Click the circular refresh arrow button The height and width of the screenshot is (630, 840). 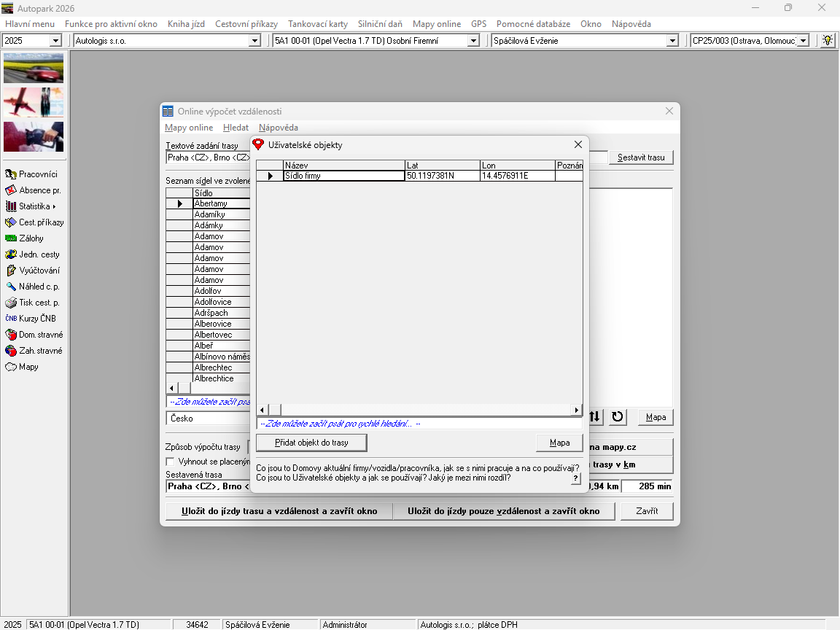(618, 417)
